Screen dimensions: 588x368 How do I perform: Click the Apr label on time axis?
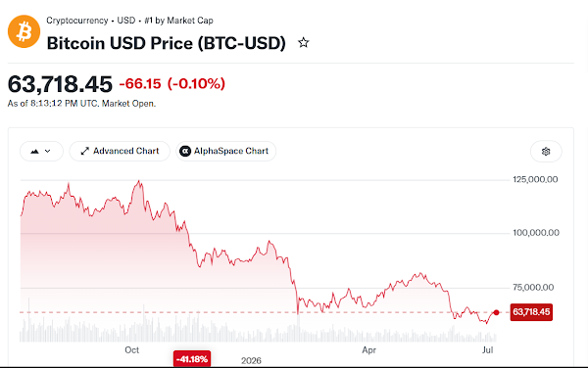(369, 350)
